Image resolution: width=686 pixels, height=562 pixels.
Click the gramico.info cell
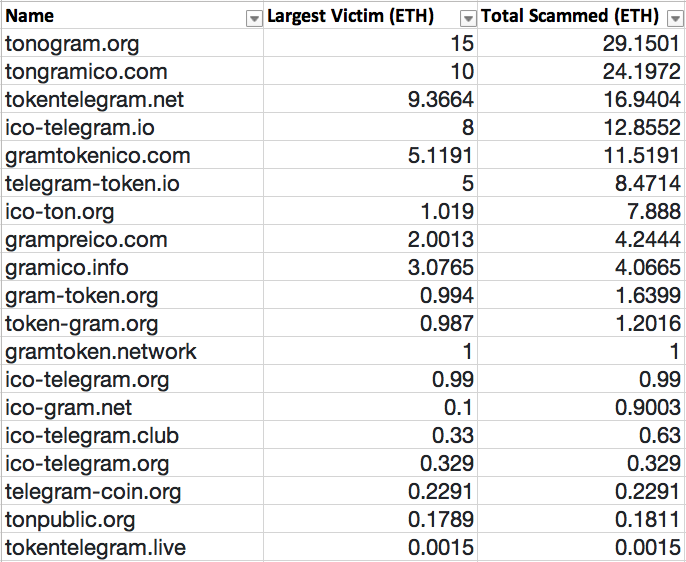pyautogui.click(x=132, y=267)
